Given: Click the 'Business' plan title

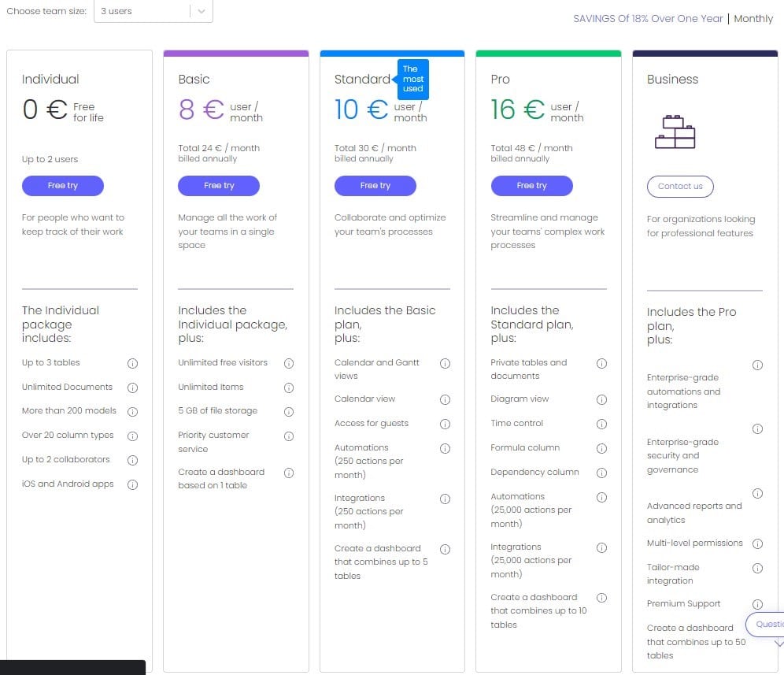Looking at the screenshot, I should click(672, 79).
